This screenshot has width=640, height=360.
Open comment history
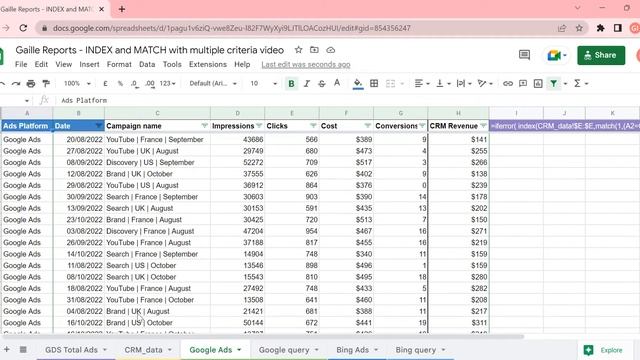click(x=524, y=55)
